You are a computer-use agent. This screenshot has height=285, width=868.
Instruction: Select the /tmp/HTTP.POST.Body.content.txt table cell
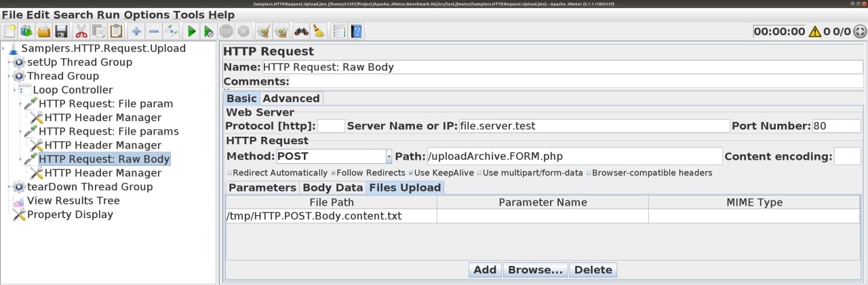point(331,216)
